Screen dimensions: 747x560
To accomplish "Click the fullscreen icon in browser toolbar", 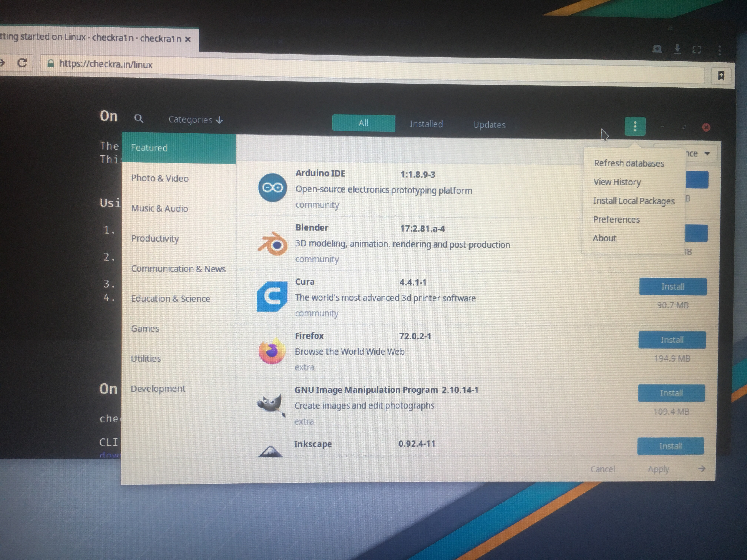I will (x=696, y=50).
